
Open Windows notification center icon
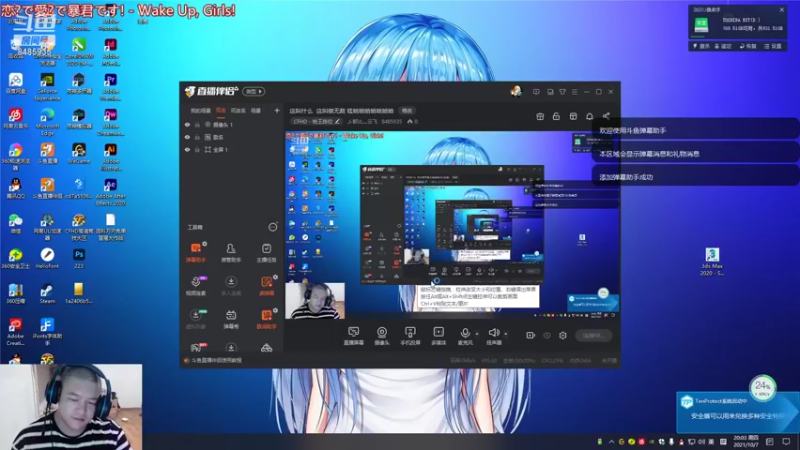tap(786, 441)
